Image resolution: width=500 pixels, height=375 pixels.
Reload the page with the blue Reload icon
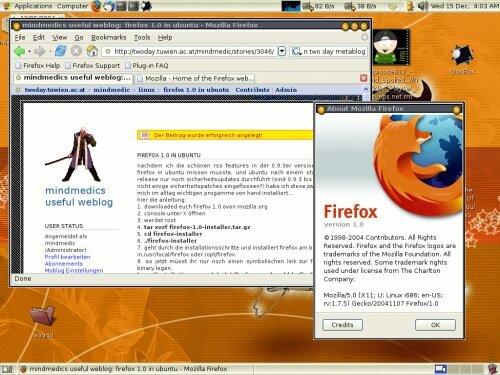click(60, 51)
